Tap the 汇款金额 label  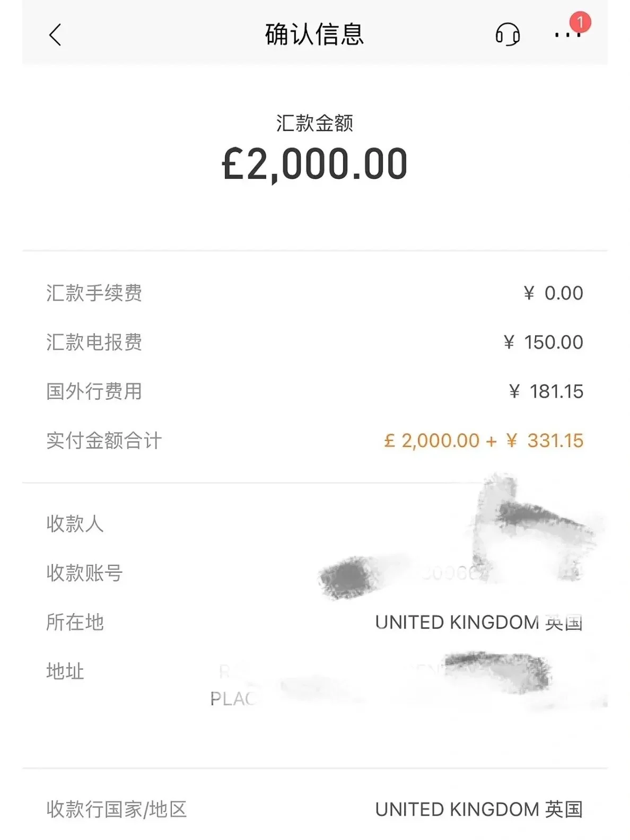[x=314, y=123]
